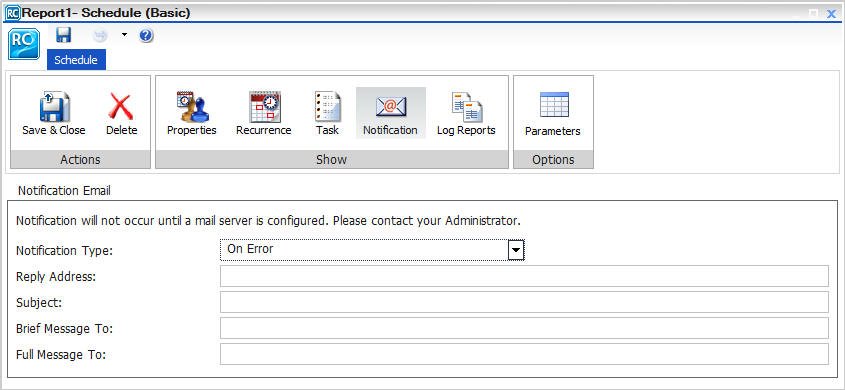Show the Recurrence calendar settings

pos(264,106)
